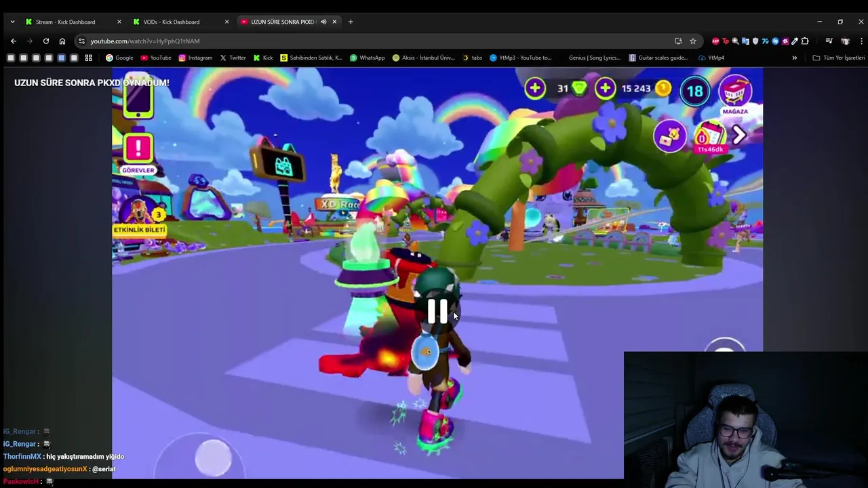Click the video title UZUN SÜRE SONRA PKXD OYNADUM!
868x488 pixels.
coord(92,83)
